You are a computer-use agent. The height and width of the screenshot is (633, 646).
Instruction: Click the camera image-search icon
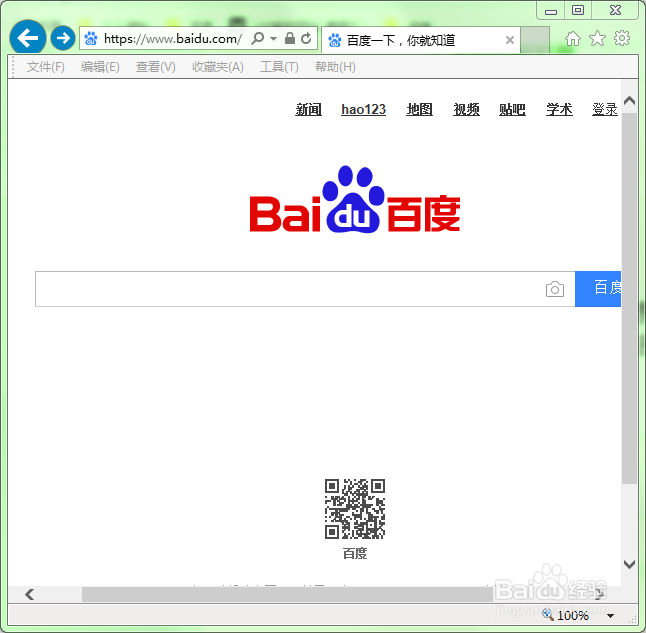555,289
